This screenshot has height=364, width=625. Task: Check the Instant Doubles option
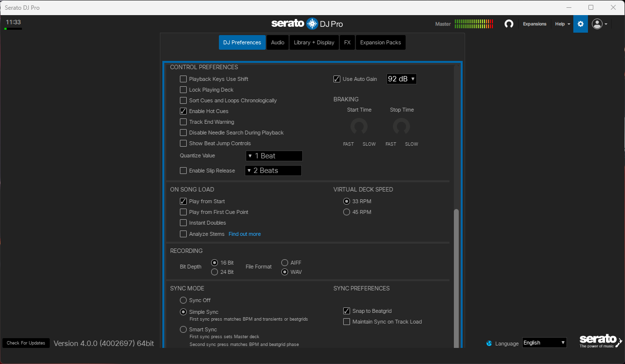click(183, 223)
